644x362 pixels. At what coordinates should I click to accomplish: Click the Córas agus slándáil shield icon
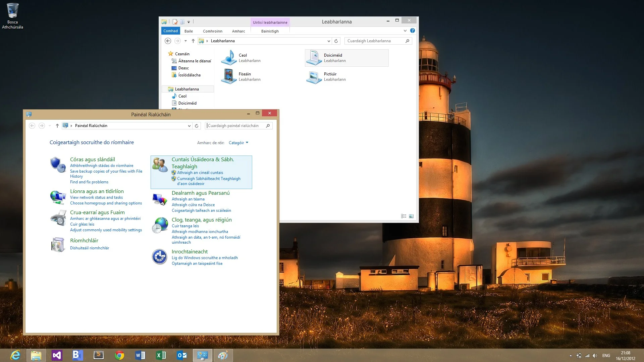(58, 165)
